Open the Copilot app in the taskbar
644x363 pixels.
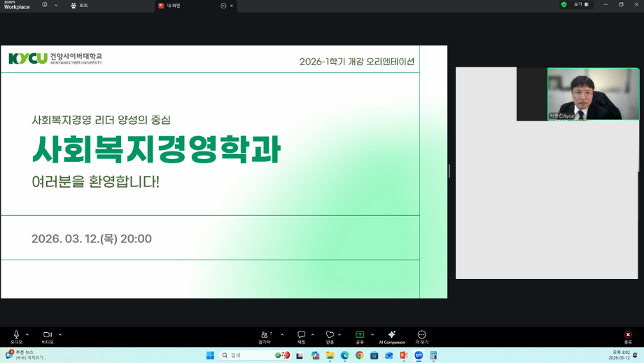tap(315, 355)
